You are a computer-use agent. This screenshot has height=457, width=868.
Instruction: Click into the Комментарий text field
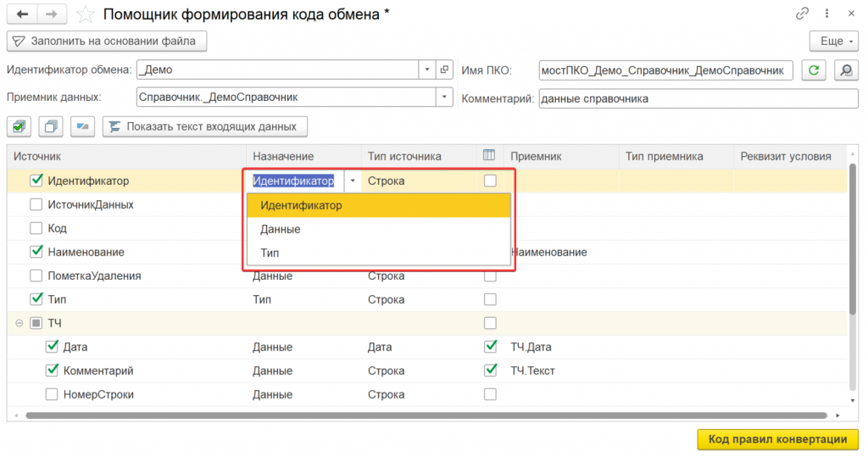click(698, 98)
